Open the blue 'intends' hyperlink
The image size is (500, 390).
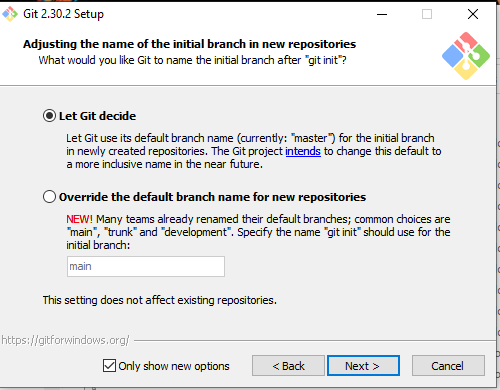tap(303, 151)
